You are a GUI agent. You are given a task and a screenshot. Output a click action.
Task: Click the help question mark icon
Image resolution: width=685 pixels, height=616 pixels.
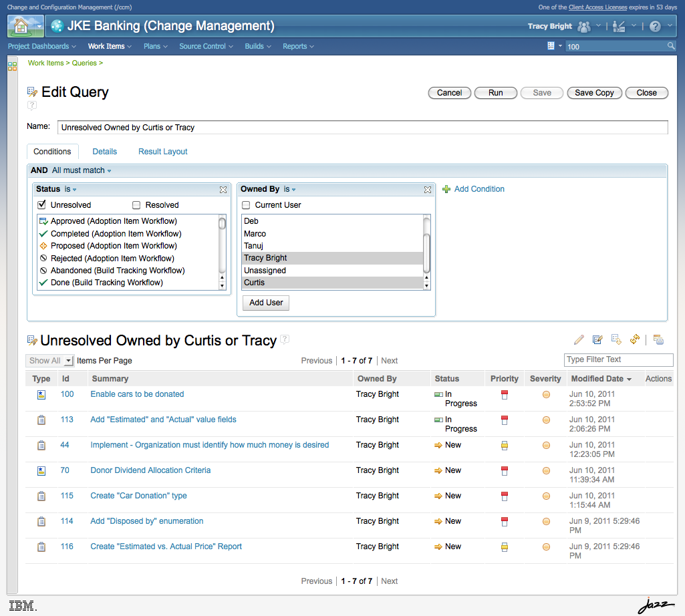(655, 27)
